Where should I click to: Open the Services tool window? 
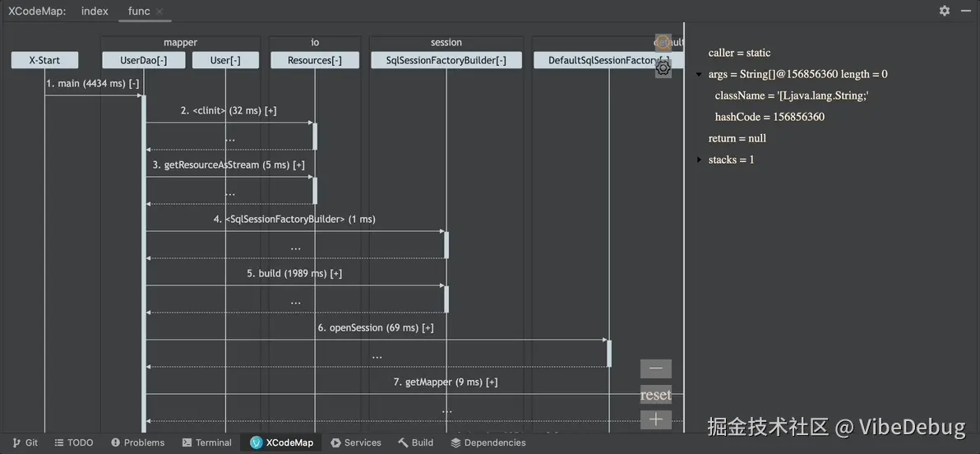pos(356,442)
